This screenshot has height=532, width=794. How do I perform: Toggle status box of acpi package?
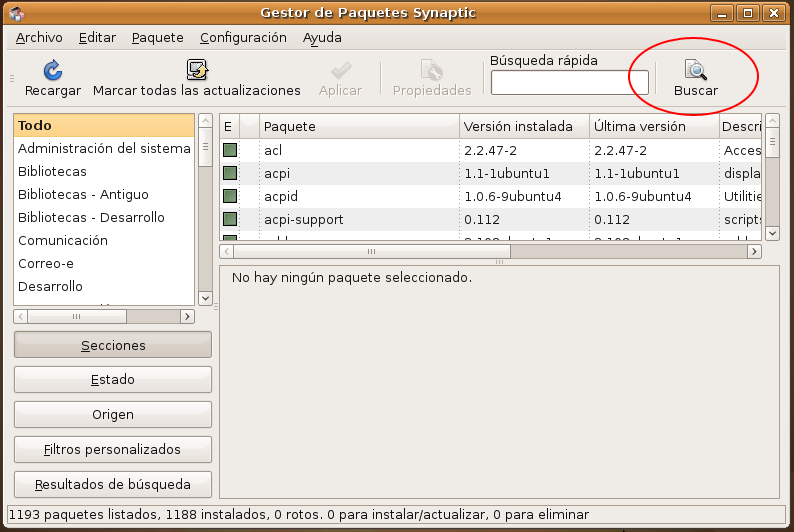(x=229, y=173)
